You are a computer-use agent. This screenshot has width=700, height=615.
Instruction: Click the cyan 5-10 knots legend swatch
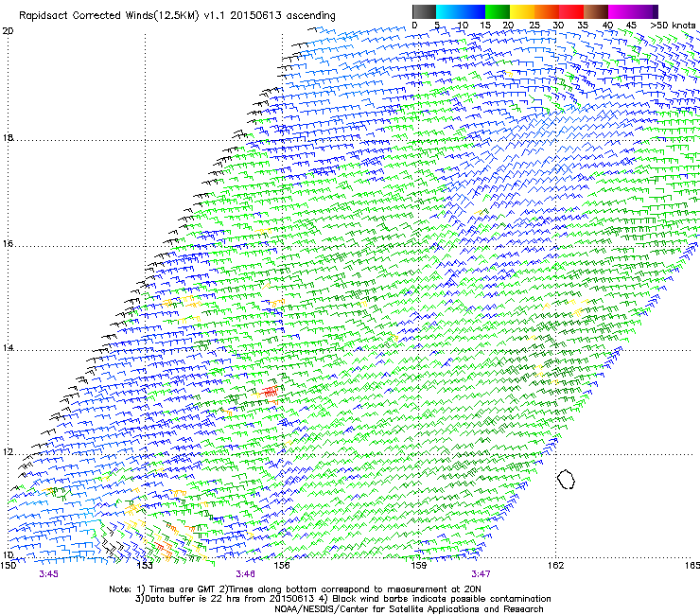pos(448,11)
